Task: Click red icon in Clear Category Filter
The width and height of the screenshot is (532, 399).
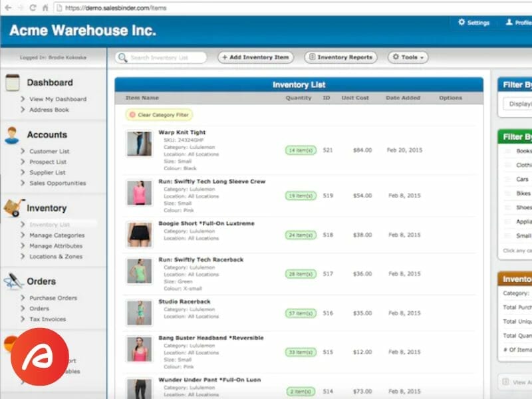Action: click(132, 114)
